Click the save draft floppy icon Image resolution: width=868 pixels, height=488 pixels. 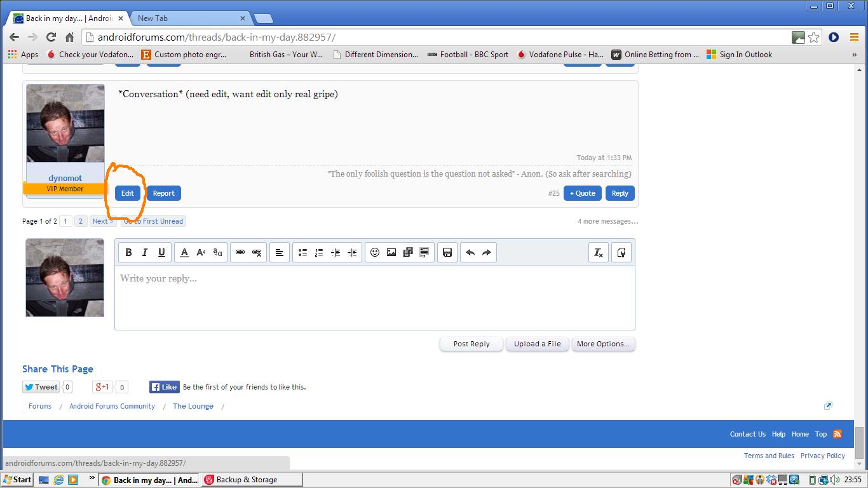[447, 252]
